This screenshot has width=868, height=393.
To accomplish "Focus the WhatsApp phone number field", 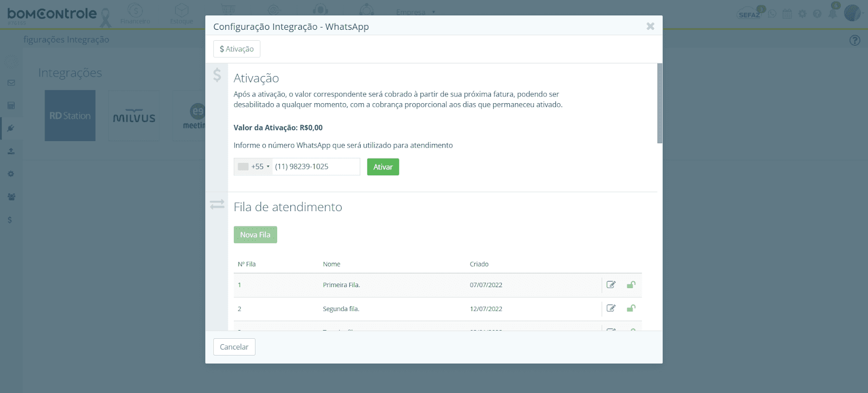I will 316,167.
